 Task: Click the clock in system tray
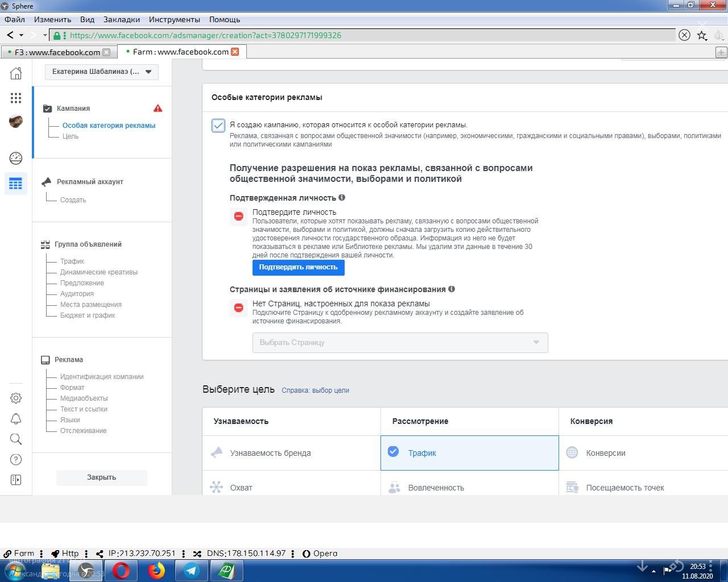(x=697, y=571)
